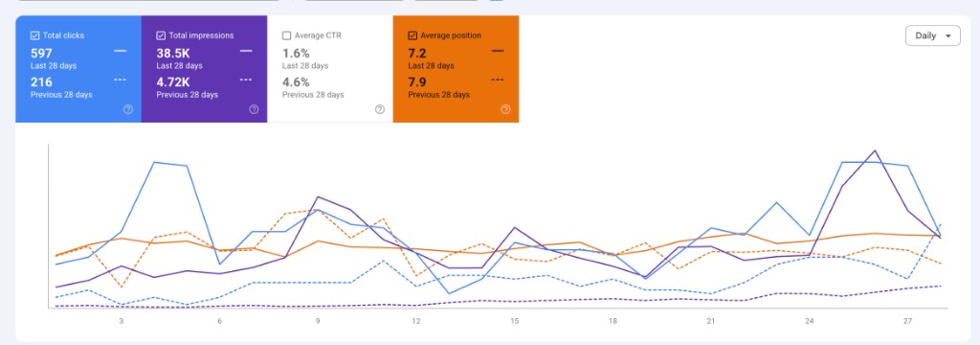The width and height of the screenshot is (980, 345).
Task: Click chart x-axis label 27
Action: [907, 321]
